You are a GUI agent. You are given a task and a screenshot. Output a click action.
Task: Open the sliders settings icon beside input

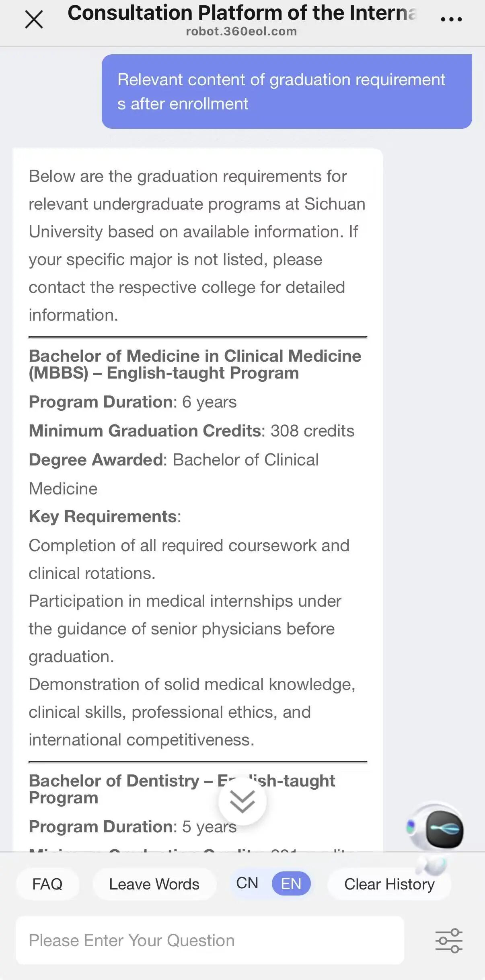(449, 941)
